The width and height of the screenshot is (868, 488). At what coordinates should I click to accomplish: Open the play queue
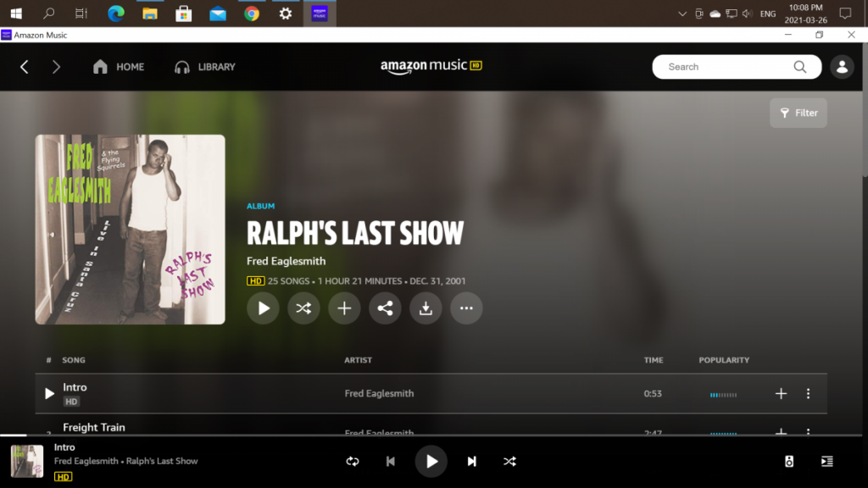(827, 462)
